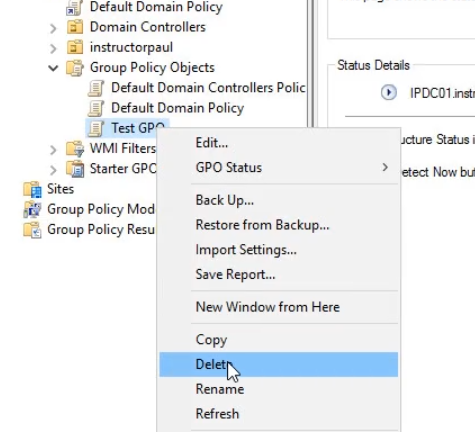
Task: Click the Default Domain Controllers Policy scroll icon
Action: [x=96, y=88]
